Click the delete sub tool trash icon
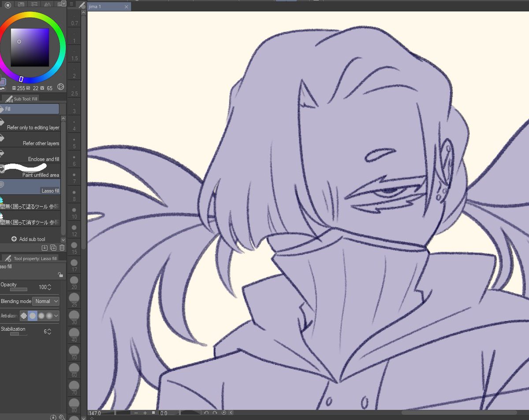The width and height of the screenshot is (529, 420). 62,248
